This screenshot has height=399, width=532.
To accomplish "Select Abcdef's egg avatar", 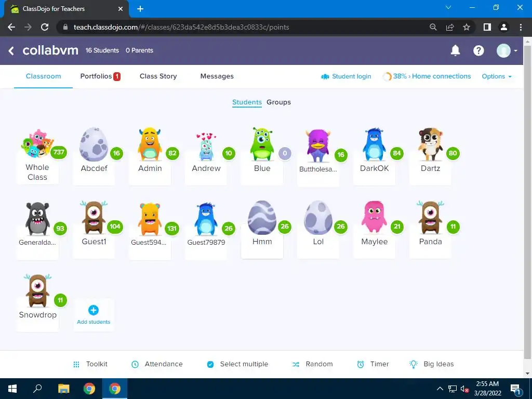I will coord(94,144).
